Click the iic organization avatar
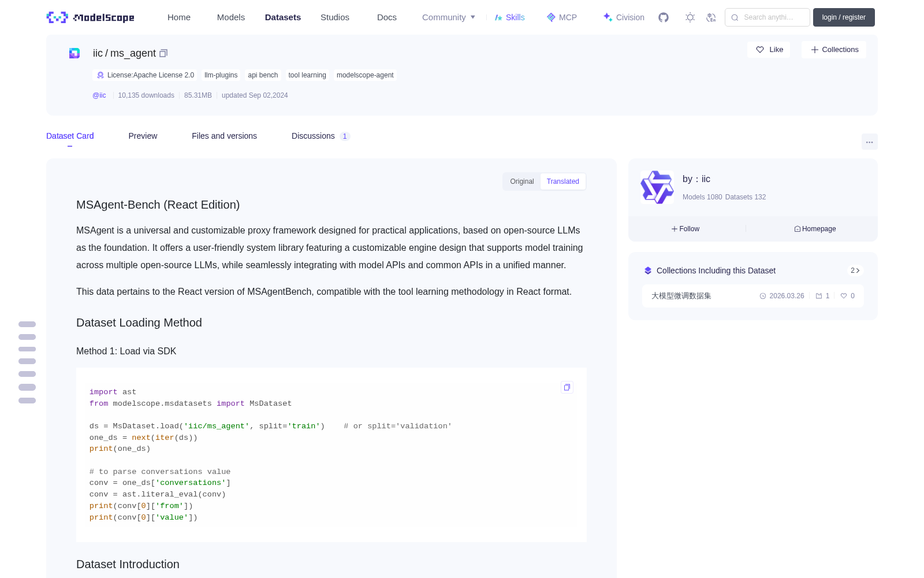Image resolution: width=924 pixels, height=578 pixels. coord(657,187)
